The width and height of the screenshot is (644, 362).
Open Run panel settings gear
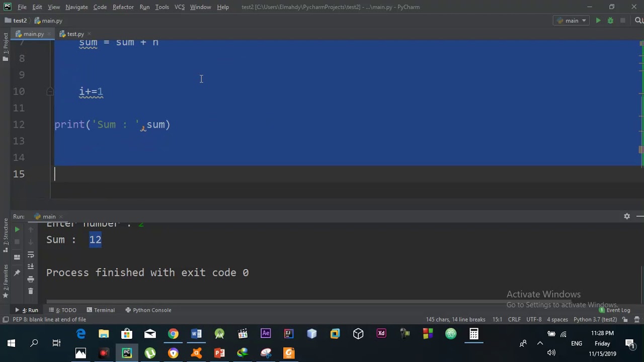point(627,216)
